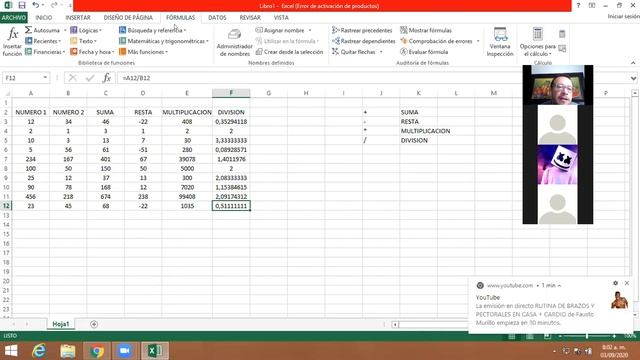This screenshot has height=360, width=640.
Task: Open the Autosuma function icon
Action: (x=28, y=30)
